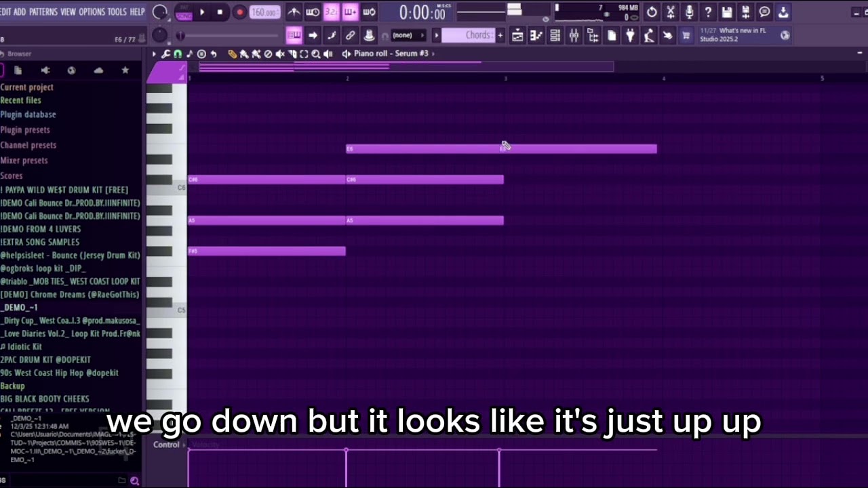Open piano roll wrench tools menu

pyautogui.click(x=165, y=54)
